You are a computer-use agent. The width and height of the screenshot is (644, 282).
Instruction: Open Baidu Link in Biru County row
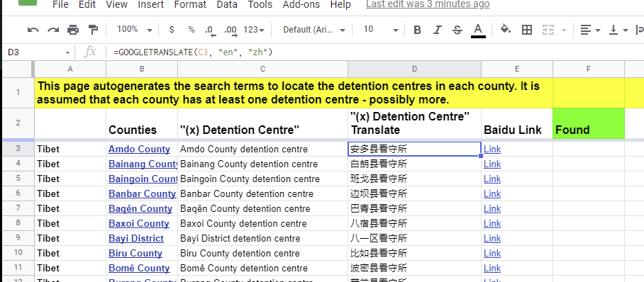[x=492, y=253]
